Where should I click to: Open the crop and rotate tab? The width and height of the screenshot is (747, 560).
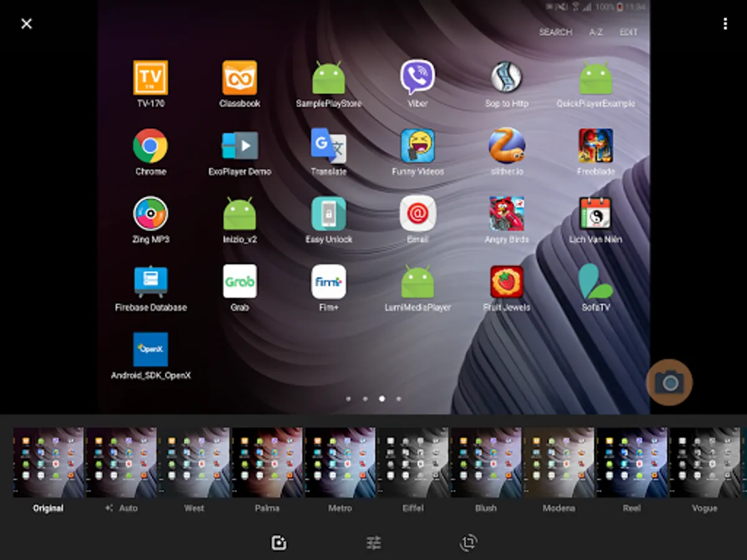coord(468,543)
